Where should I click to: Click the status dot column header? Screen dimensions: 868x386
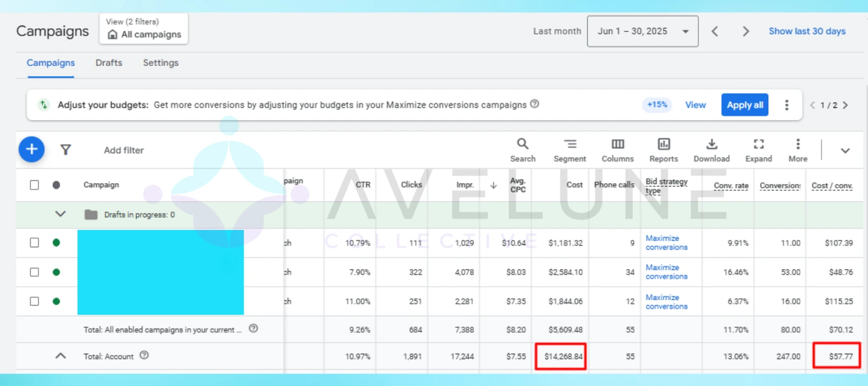coord(56,185)
